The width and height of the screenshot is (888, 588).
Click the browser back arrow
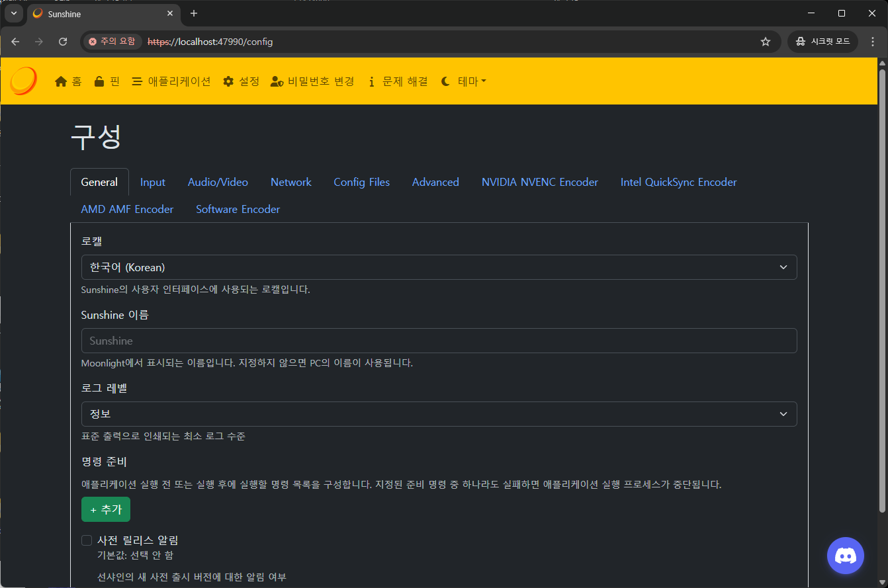[x=15, y=42]
